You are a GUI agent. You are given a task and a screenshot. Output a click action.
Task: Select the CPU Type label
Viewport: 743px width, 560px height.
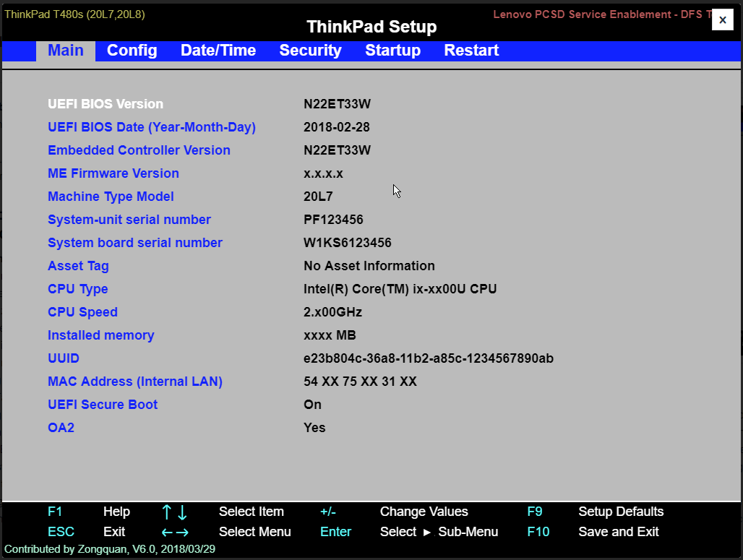[78, 289]
